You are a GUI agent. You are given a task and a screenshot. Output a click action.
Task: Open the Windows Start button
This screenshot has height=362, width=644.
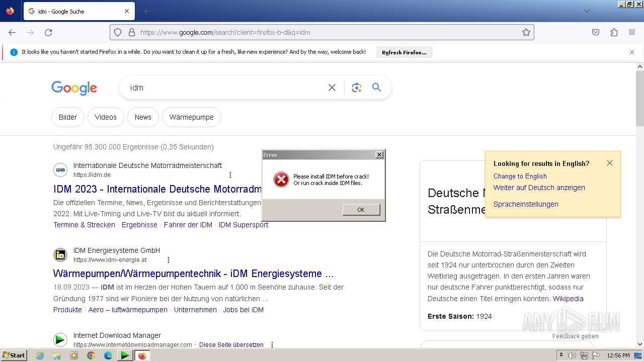coord(14,355)
